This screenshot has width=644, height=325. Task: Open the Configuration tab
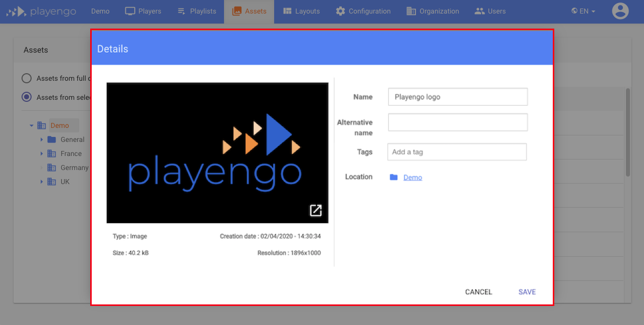click(x=363, y=11)
